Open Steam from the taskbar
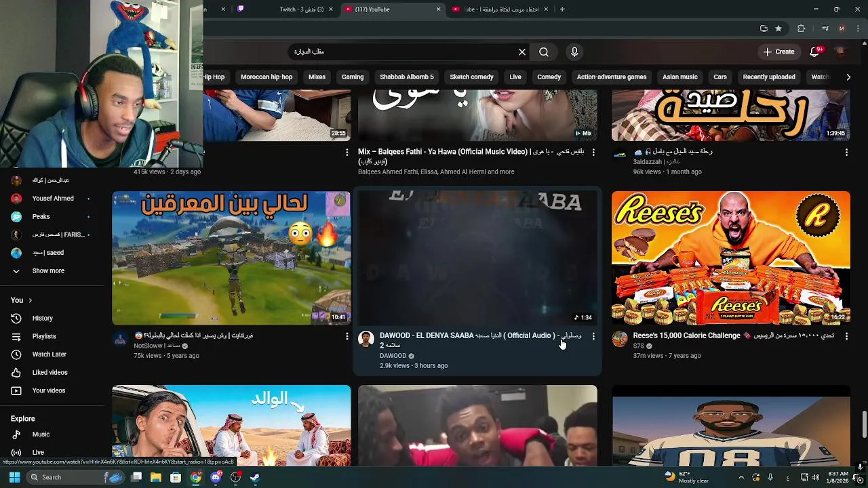The image size is (868, 488). [x=254, y=477]
